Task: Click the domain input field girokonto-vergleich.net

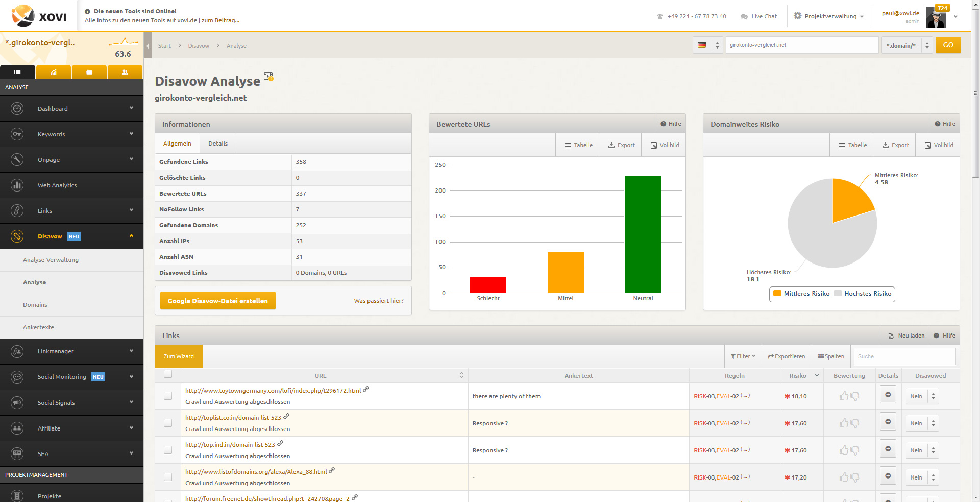Action: [802, 45]
